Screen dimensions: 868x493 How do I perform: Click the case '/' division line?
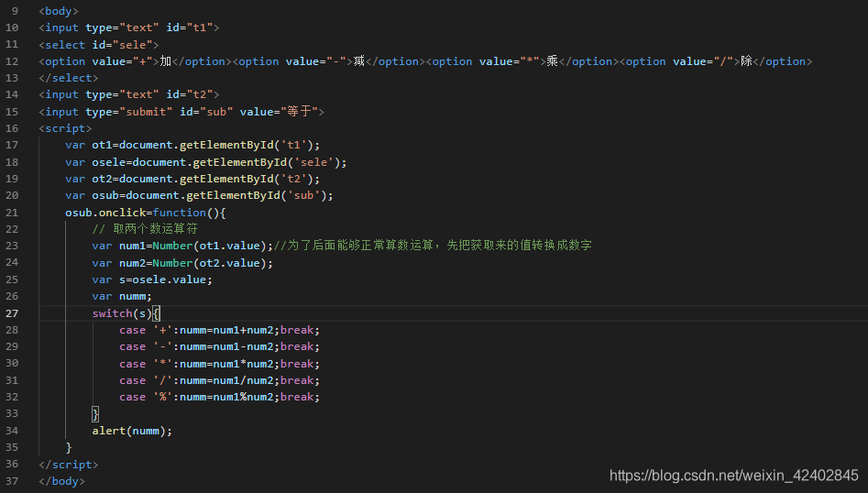220,380
